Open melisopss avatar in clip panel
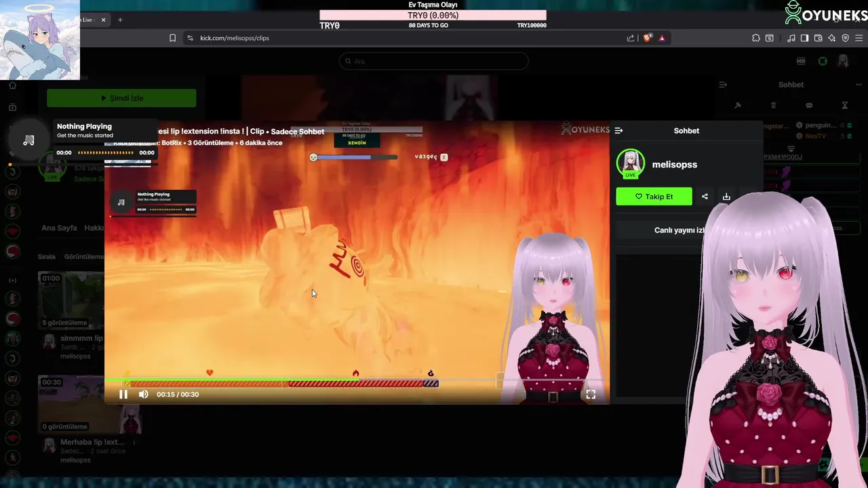Screen dimensions: 868x488 [631, 163]
